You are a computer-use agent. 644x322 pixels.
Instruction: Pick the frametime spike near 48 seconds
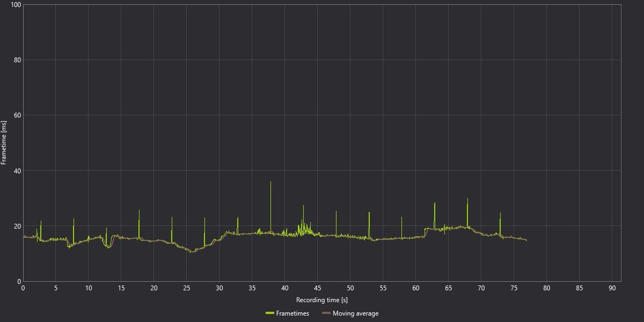point(336,223)
